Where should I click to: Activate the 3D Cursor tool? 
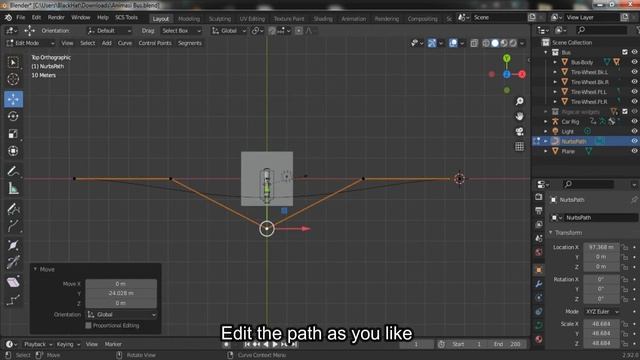13,79
